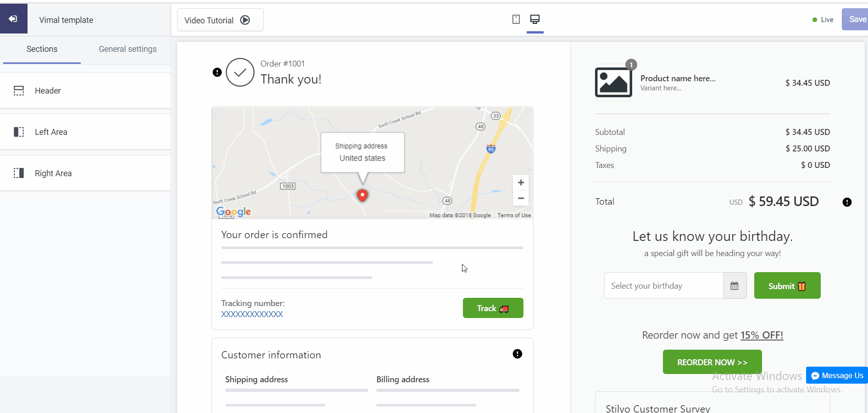Click the Track button
The height and width of the screenshot is (413, 868).
tap(493, 308)
